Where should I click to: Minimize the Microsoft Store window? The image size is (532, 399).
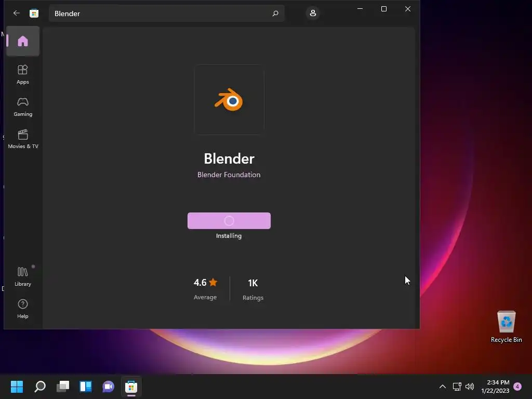point(360,9)
